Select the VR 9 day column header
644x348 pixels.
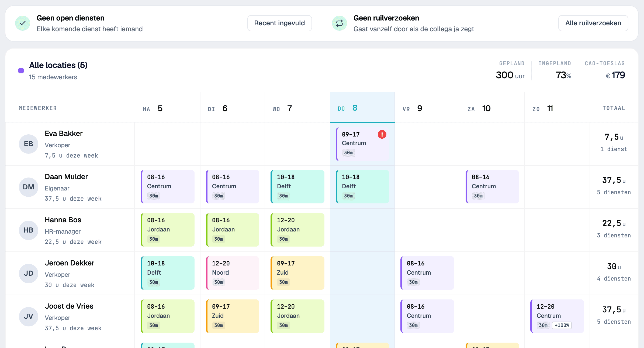tap(427, 107)
